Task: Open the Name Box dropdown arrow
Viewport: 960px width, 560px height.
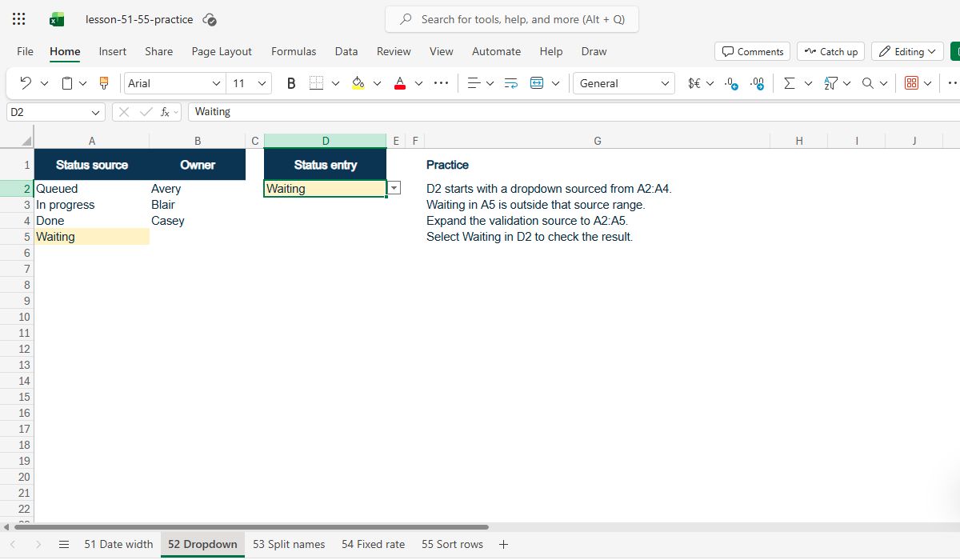Action: click(x=96, y=113)
